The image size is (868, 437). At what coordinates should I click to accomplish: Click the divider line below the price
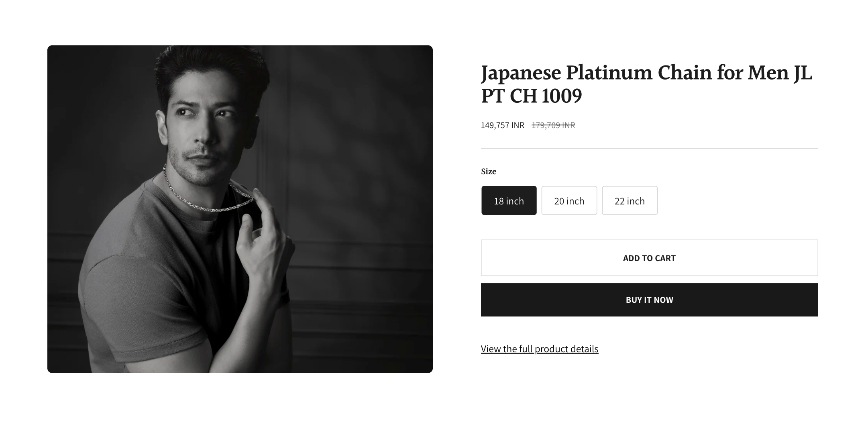coord(649,148)
